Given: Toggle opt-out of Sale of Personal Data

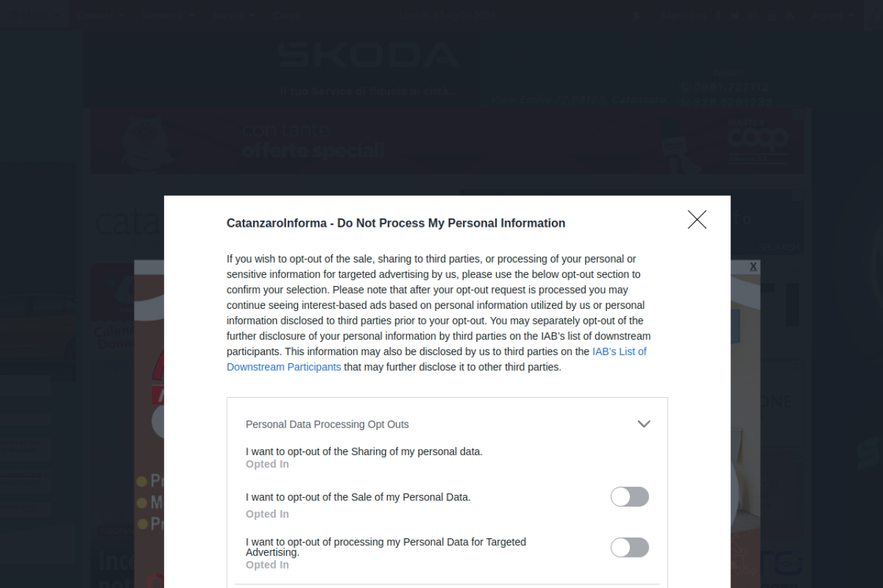Looking at the screenshot, I should point(629,497).
